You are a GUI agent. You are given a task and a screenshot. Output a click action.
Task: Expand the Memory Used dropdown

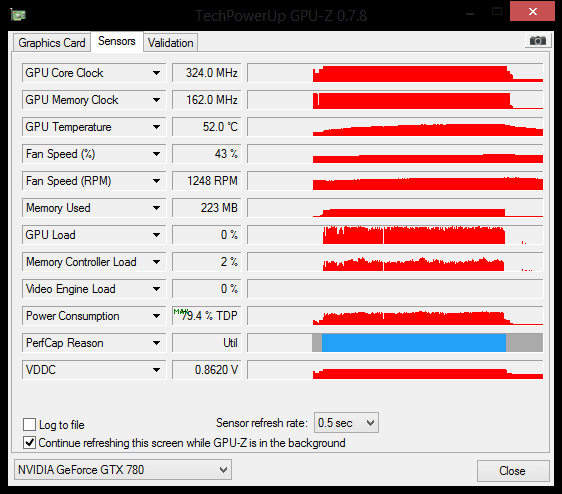156,208
